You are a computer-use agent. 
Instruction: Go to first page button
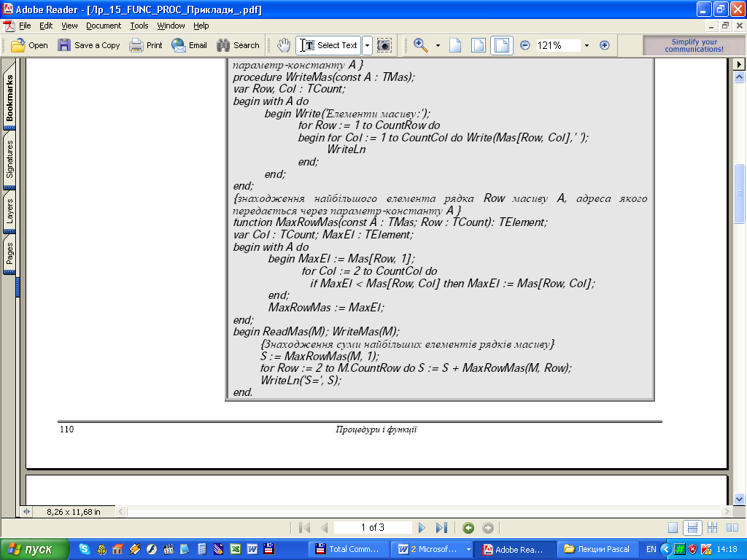(304, 528)
